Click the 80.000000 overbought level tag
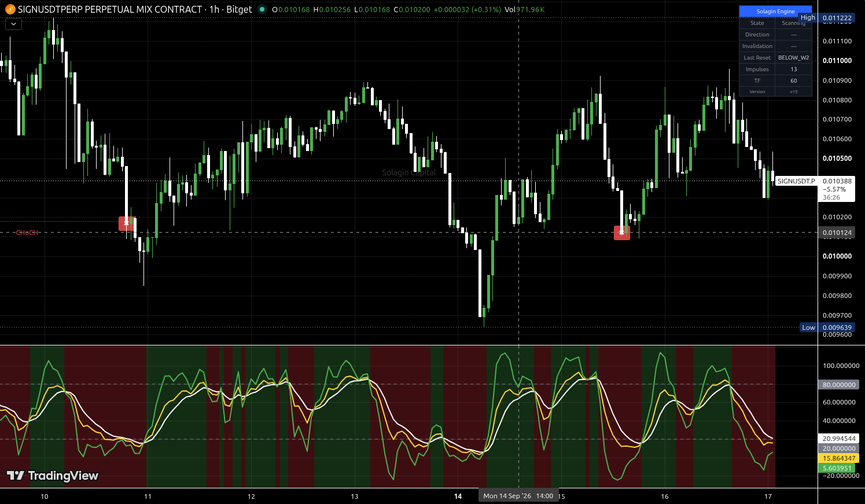Image resolution: width=865 pixels, height=504 pixels. point(839,385)
